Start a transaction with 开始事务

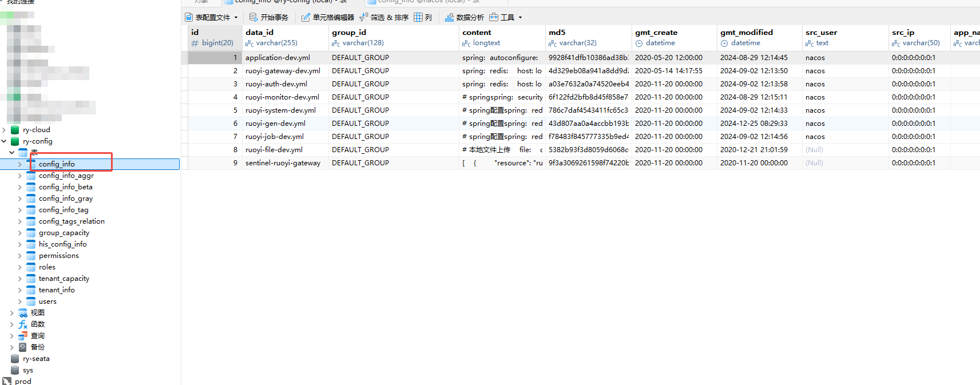269,17
